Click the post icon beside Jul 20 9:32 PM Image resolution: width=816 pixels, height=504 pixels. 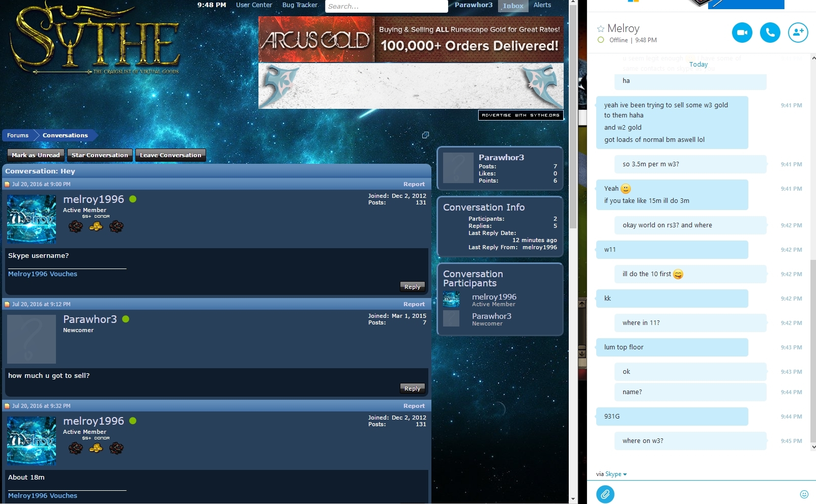click(x=7, y=406)
